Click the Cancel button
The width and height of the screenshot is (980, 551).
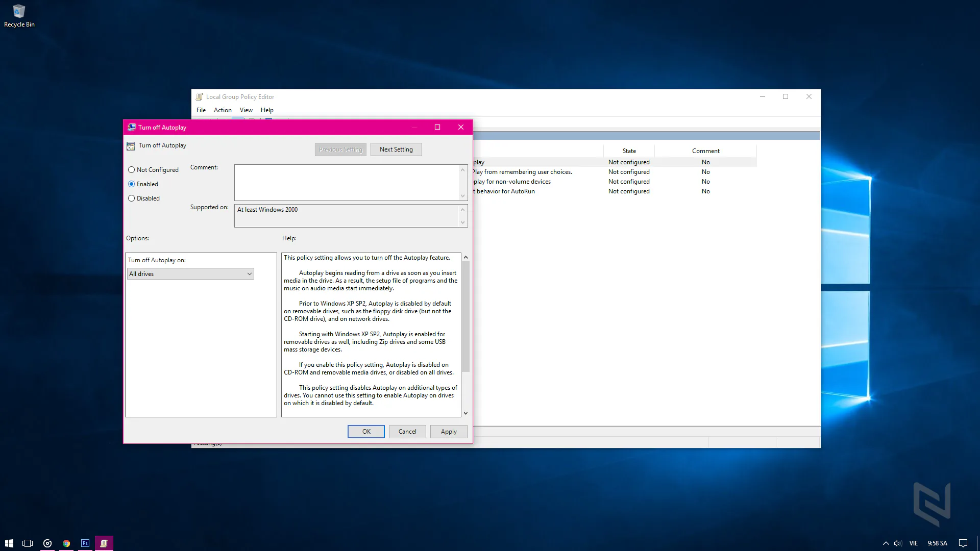(x=407, y=432)
